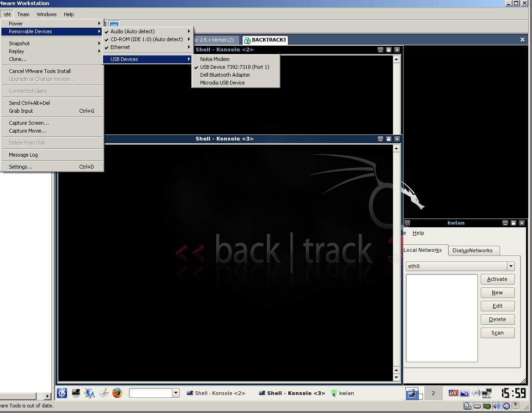Expand the Replay submenu

click(52, 51)
